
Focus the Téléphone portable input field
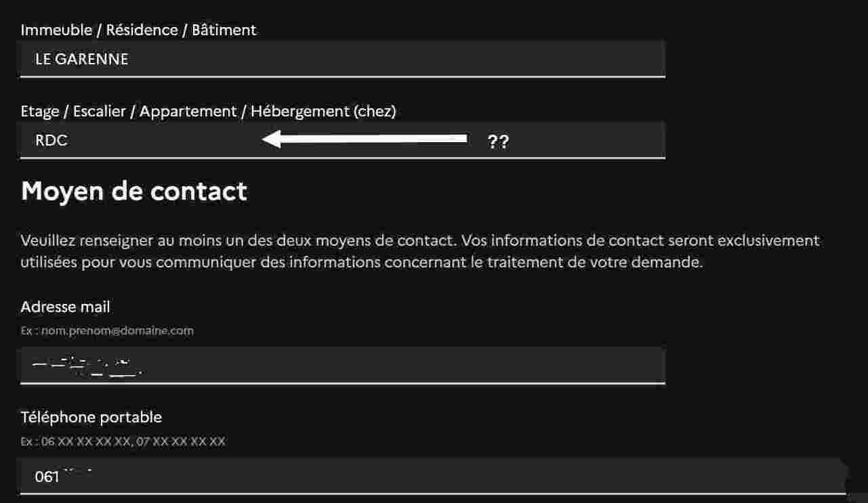pos(434,476)
